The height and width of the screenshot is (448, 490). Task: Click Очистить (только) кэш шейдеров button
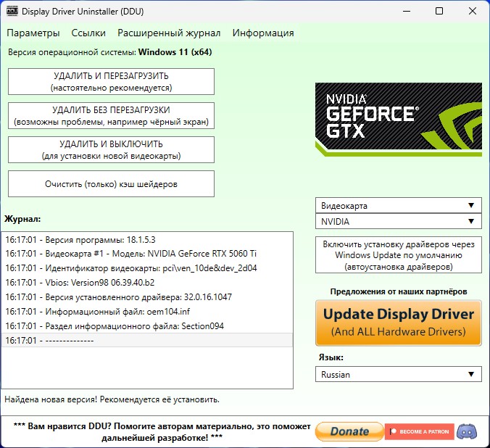111,184
